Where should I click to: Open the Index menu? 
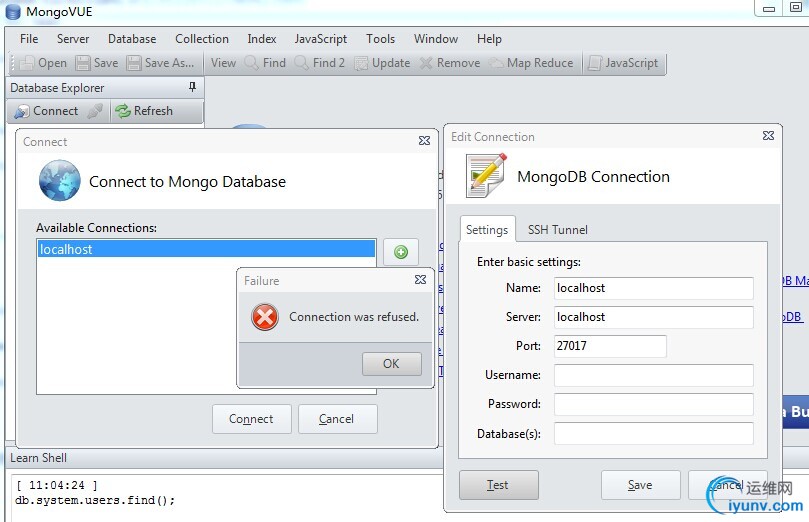(x=262, y=39)
